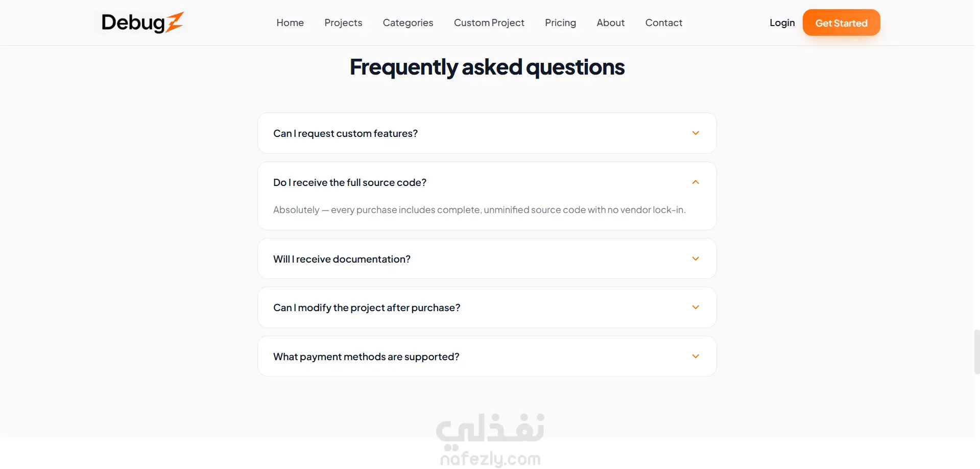This screenshot has height=469, width=980.
Task: Click chevron next to documentation question
Action: tap(696, 259)
